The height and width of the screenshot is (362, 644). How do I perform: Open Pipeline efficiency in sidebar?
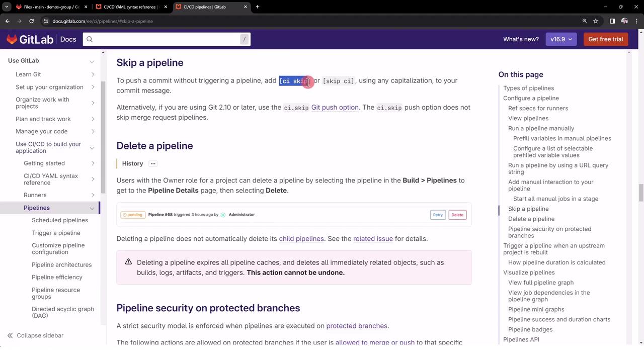57,278
